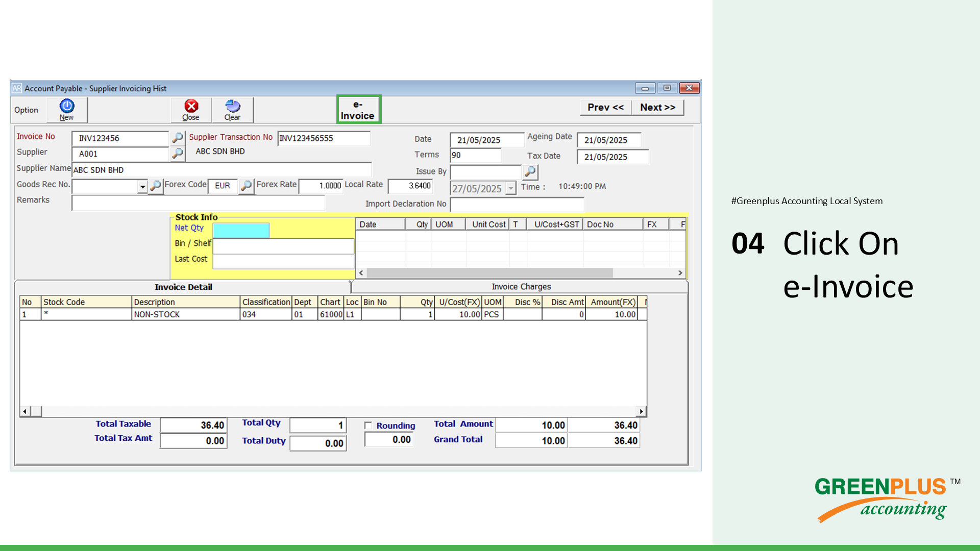Expand the Goods Rec No. dropdown
Image resolution: width=980 pixels, height=551 pixels.
click(142, 187)
